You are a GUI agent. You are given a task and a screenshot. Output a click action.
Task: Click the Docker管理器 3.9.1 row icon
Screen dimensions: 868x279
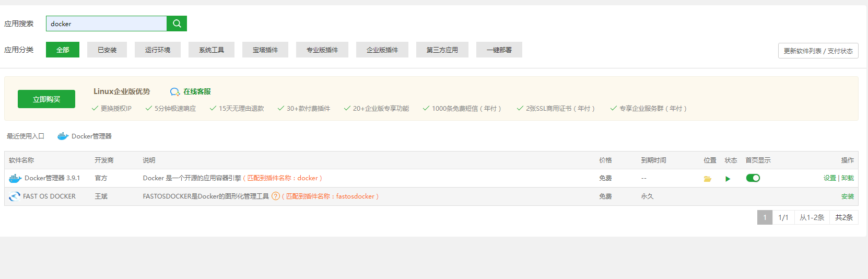15,178
